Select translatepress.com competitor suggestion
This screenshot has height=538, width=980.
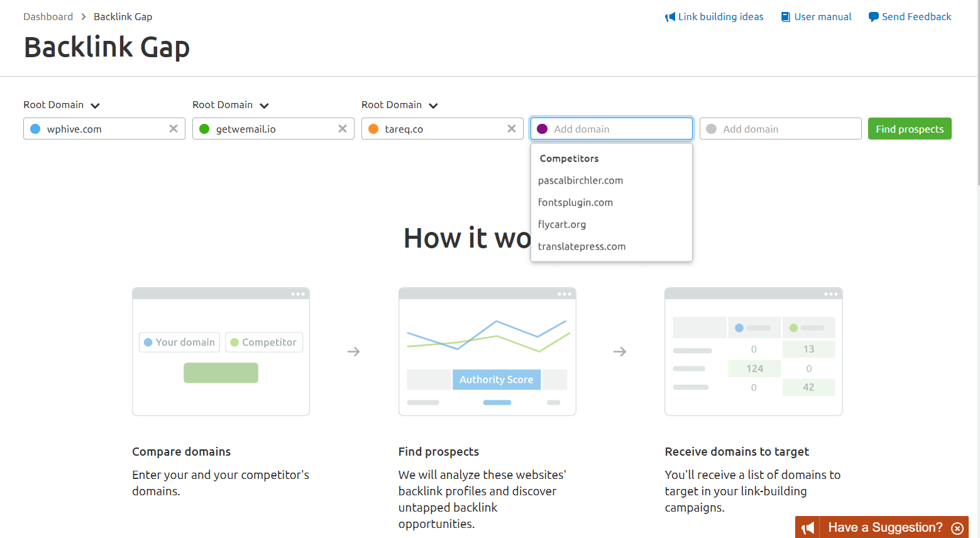pos(581,246)
